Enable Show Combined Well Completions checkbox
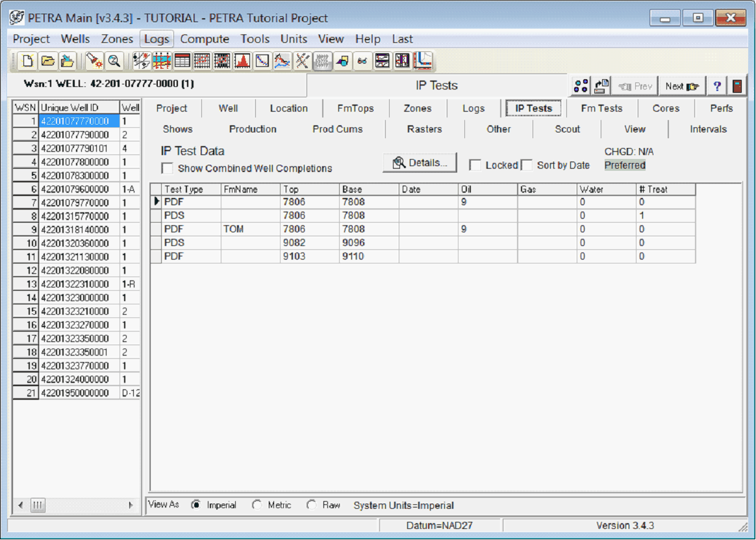This screenshot has width=756, height=540. [168, 169]
